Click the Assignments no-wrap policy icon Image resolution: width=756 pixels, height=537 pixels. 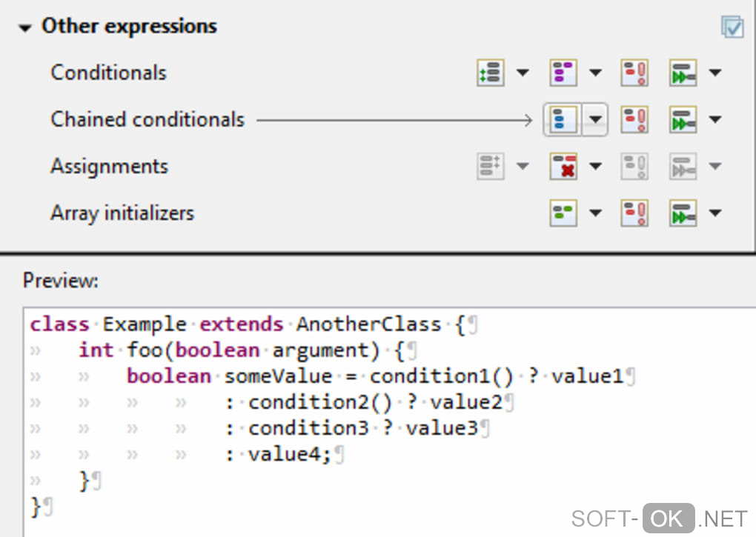[x=563, y=166]
